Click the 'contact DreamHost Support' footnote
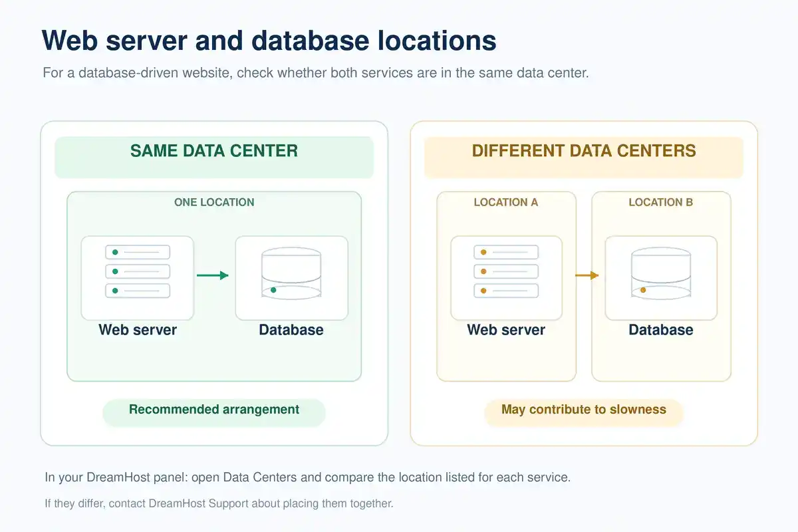The width and height of the screenshot is (798, 532). click(x=219, y=503)
